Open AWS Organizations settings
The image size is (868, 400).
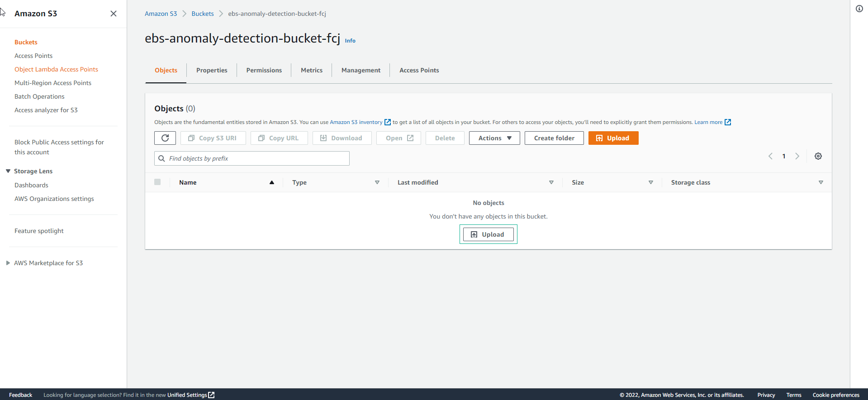coord(54,199)
